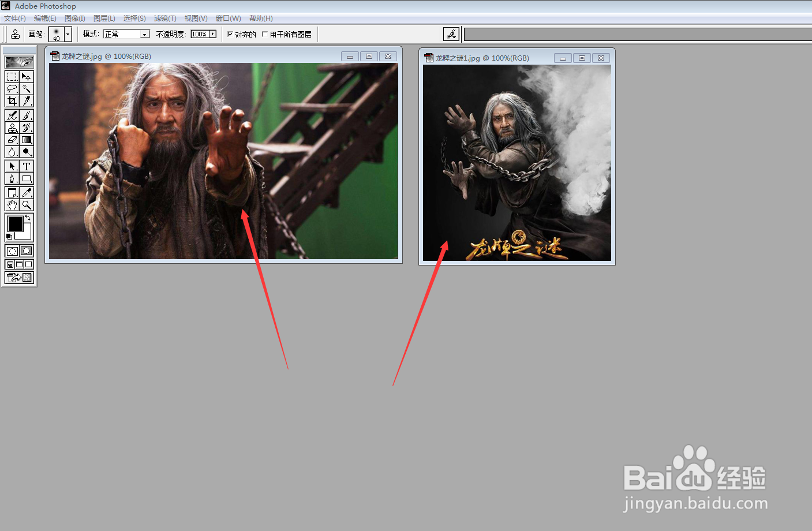
Task: Select the Move tool
Action: 27,77
